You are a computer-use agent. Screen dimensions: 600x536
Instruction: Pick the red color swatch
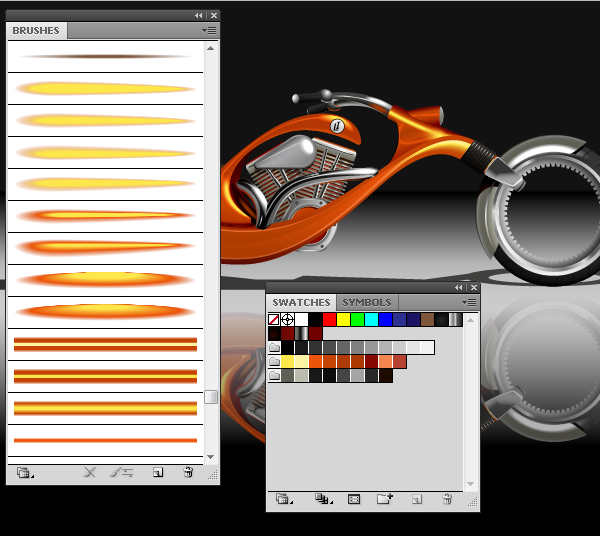[330, 320]
